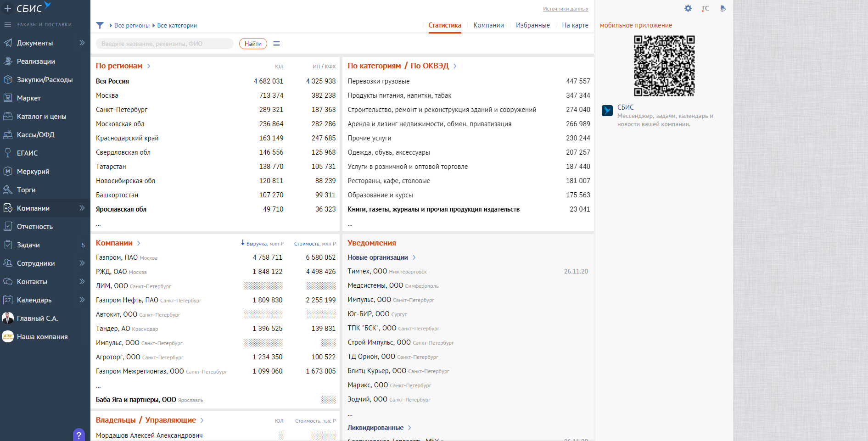Image resolution: width=868 pixels, height=441 pixels.
Task: Switch to the Избранные tab
Action: (x=533, y=25)
